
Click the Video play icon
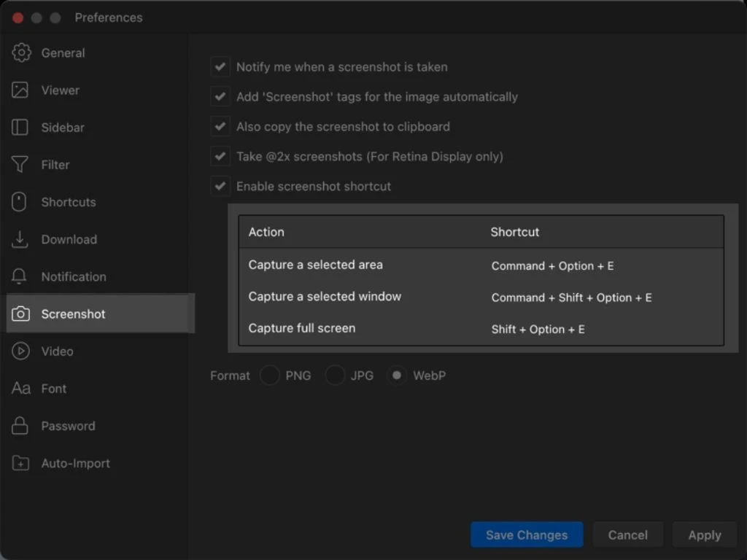point(20,351)
